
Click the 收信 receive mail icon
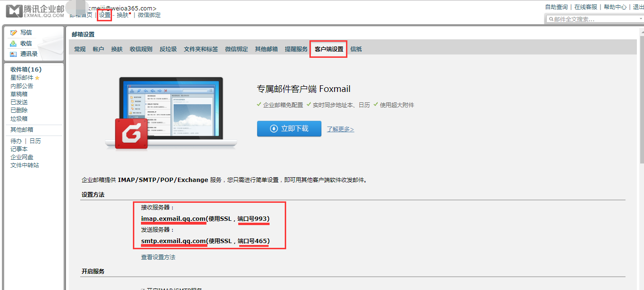[x=14, y=43]
